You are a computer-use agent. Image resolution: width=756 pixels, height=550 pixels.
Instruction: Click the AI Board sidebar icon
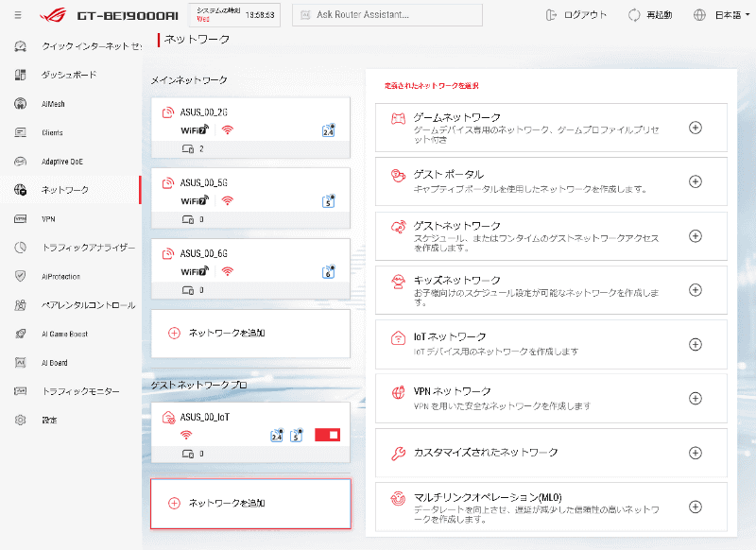(x=20, y=363)
